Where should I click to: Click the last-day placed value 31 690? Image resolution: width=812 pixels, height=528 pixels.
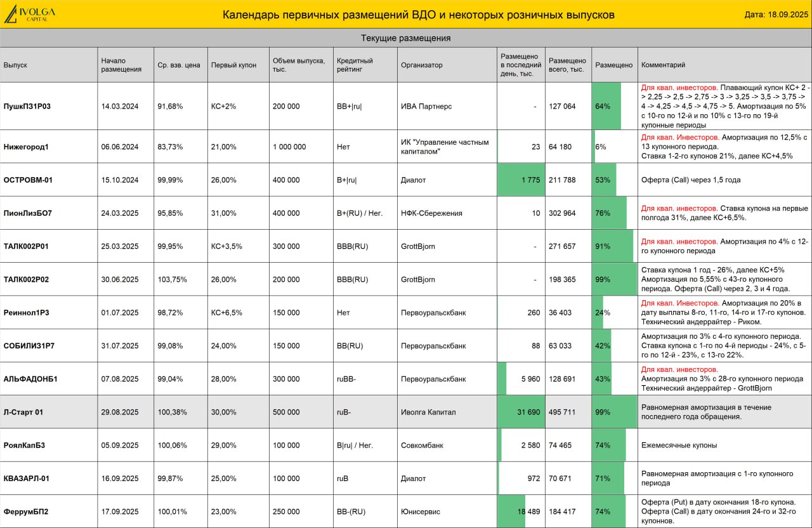coord(529,412)
